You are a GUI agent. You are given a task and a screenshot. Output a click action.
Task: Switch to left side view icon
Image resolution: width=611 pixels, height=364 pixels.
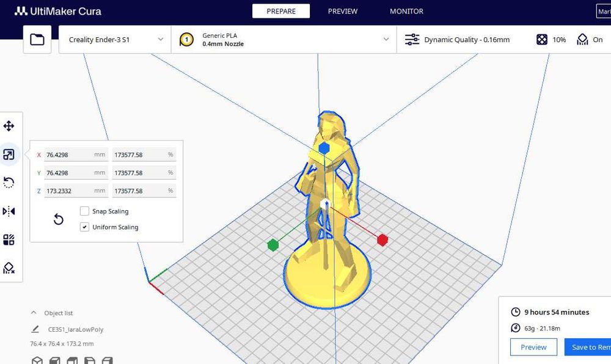click(90, 360)
